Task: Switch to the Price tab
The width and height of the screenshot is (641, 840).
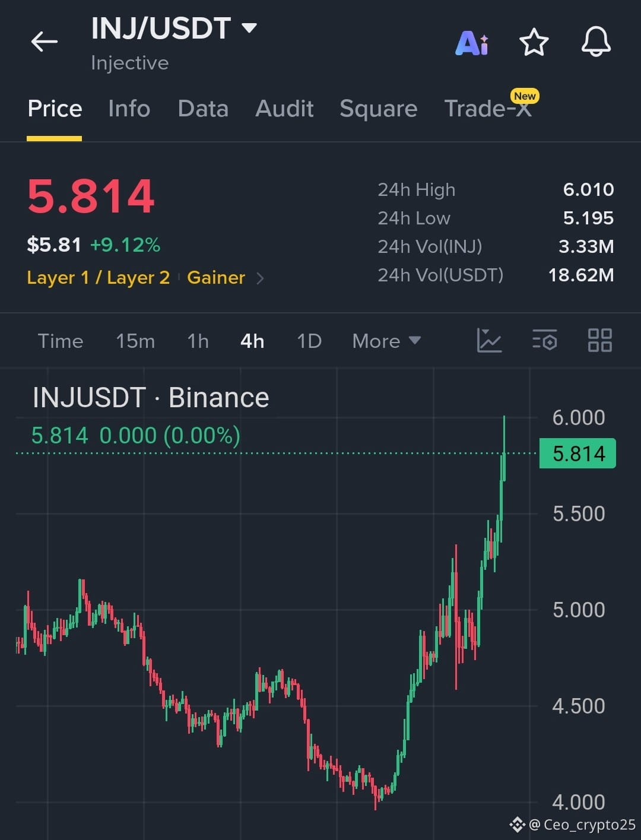Action: [55, 109]
